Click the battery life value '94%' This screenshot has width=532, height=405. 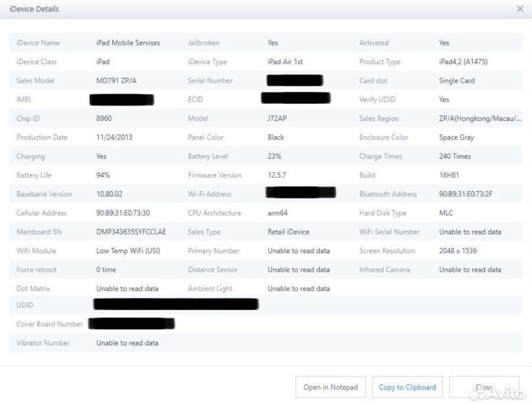pyautogui.click(x=103, y=175)
